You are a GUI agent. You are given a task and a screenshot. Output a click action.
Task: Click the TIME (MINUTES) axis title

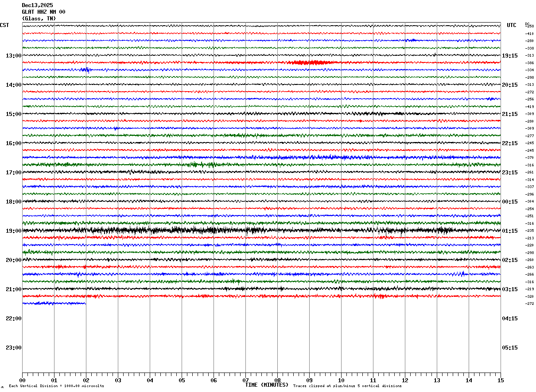point(267,385)
